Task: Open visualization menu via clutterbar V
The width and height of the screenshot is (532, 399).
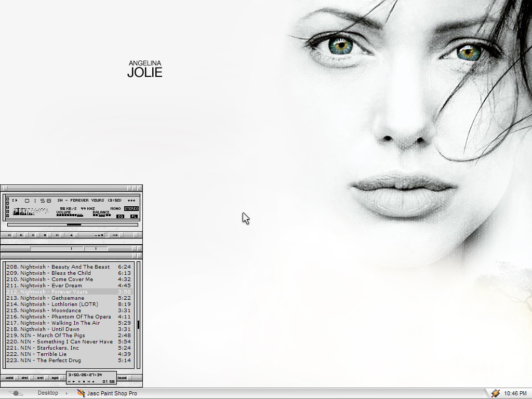Action: (7, 216)
